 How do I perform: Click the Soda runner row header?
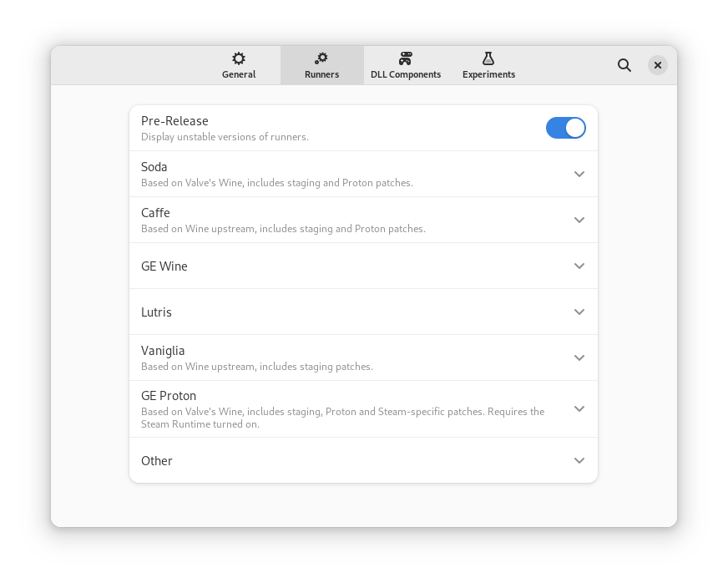pos(154,167)
